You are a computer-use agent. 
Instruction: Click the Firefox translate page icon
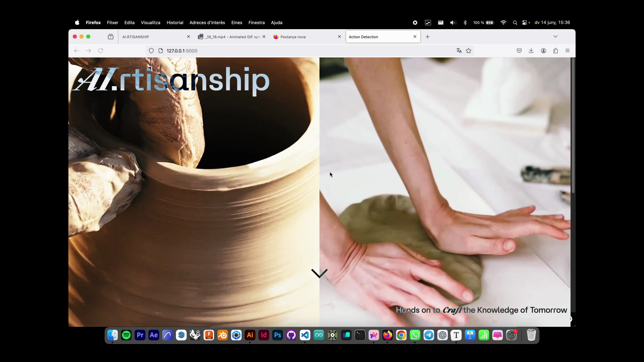point(459,51)
